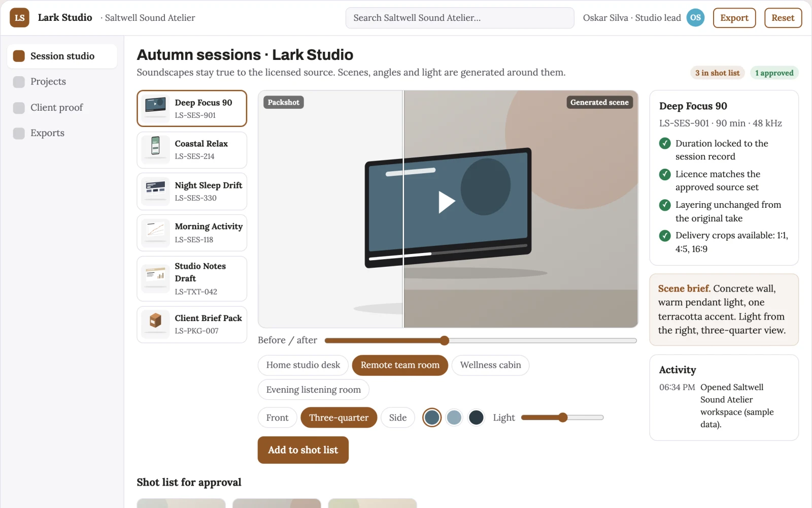
Task: Choose the Home studio desk scene
Action: coord(303,365)
